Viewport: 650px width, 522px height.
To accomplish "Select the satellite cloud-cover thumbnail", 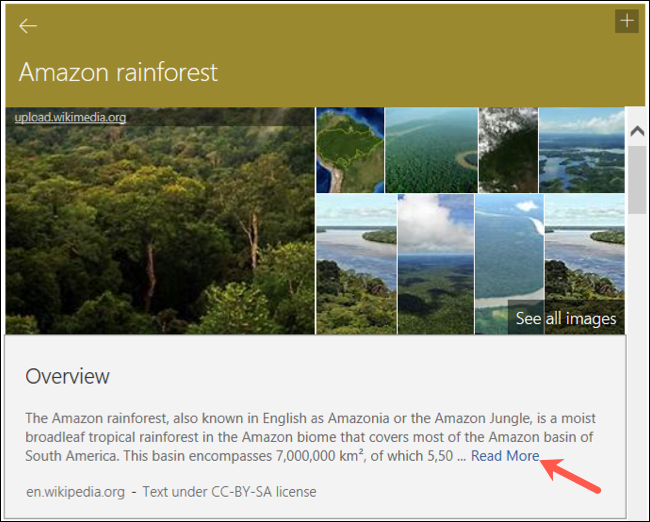I will (x=508, y=150).
